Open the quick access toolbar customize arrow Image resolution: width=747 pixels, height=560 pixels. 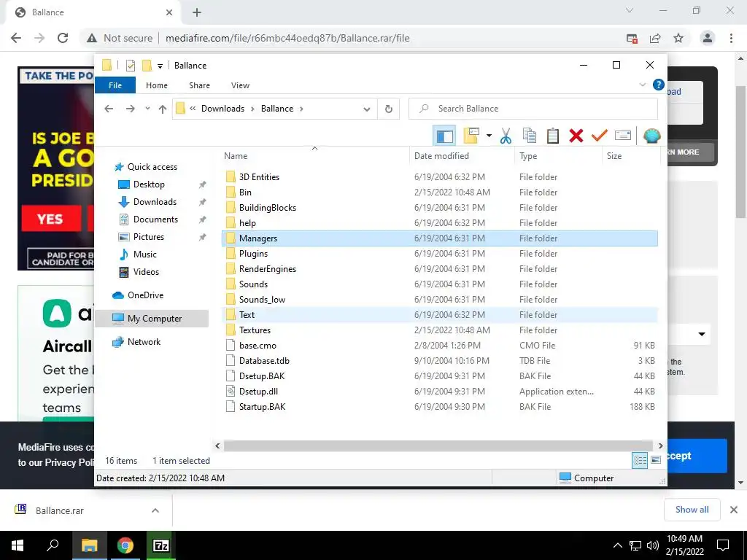pos(160,66)
